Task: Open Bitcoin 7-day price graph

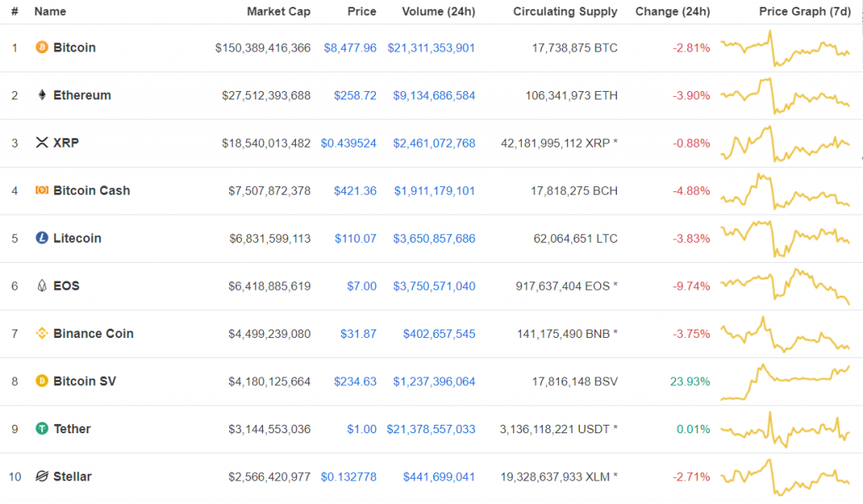Action: click(x=785, y=48)
